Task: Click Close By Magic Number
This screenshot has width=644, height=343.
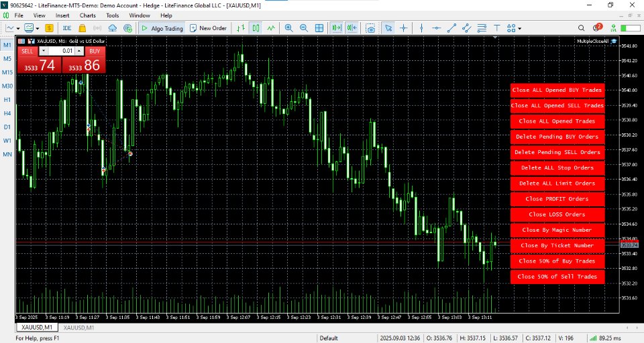Action: click(557, 230)
